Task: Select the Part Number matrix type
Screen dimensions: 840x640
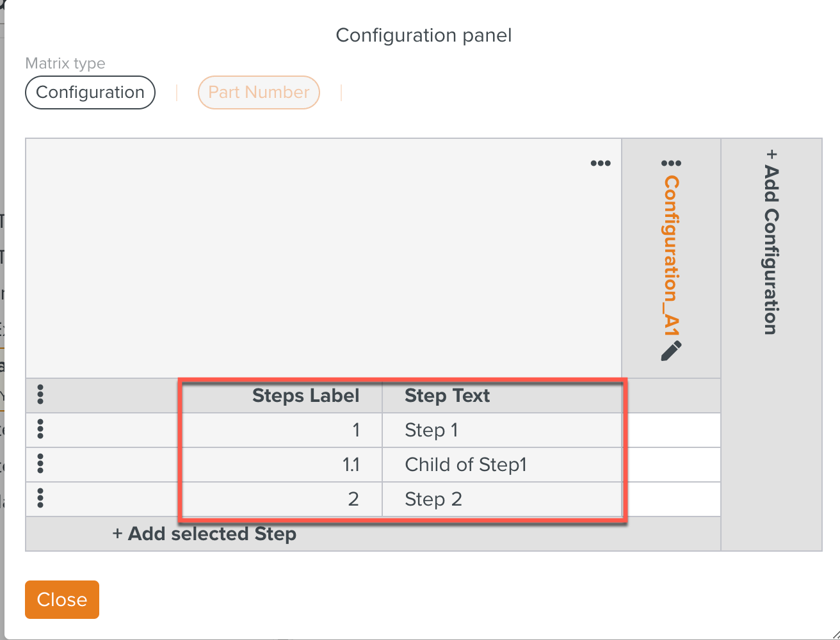Action: 259,92
